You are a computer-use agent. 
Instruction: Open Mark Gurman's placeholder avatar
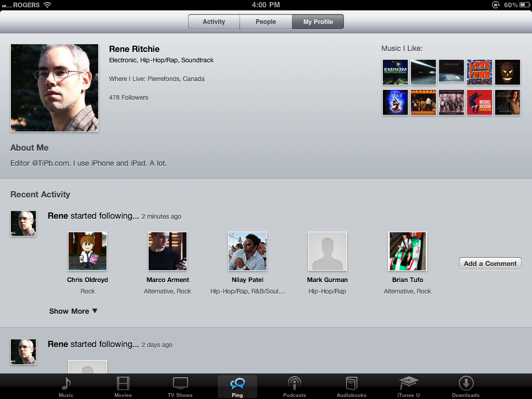327,251
